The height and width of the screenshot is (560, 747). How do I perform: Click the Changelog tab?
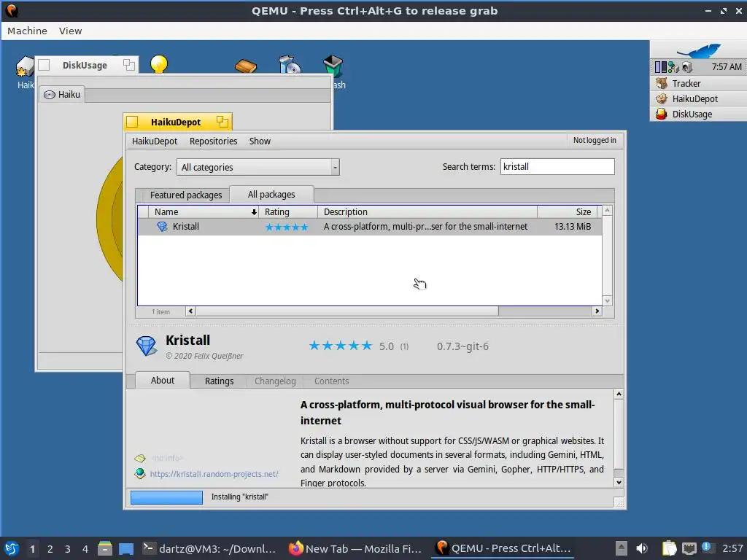click(x=275, y=381)
